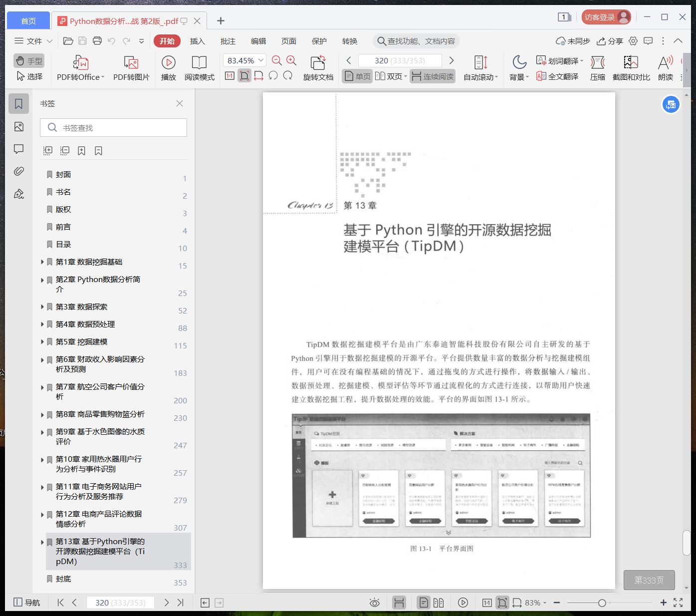The height and width of the screenshot is (616, 696).
Task: Toggle continuous reading (连续阅读)
Action: (433, 76)
